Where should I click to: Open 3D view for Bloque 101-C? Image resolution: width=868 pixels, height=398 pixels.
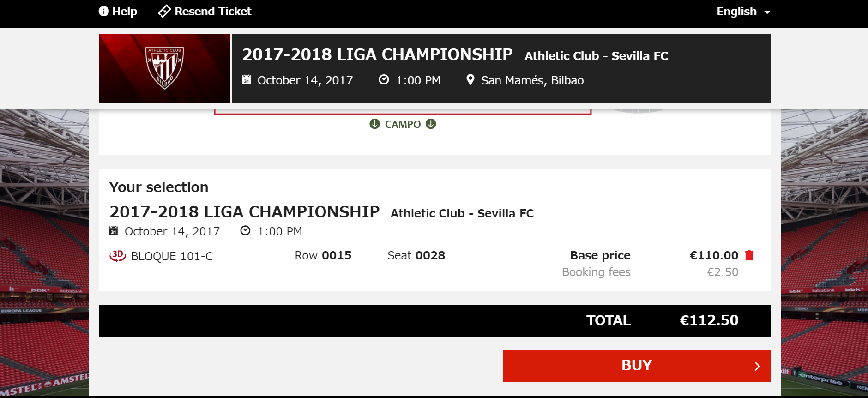[x=117, y=256]
